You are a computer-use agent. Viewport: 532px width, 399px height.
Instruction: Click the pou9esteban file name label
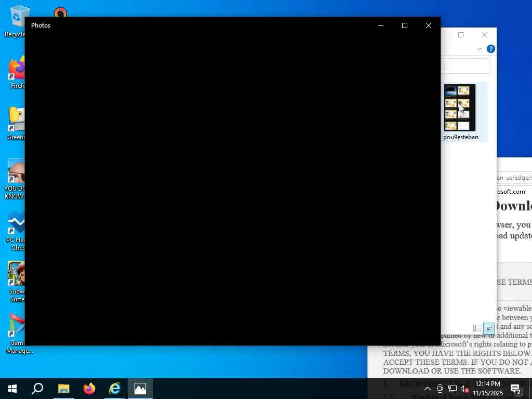(x=461, y=137)
